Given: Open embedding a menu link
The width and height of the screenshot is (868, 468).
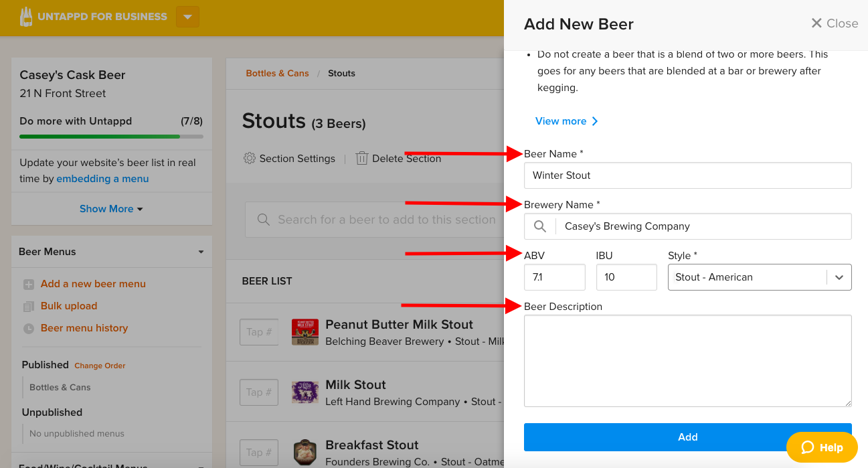Looking at the screenshot, I should (102, 179).
